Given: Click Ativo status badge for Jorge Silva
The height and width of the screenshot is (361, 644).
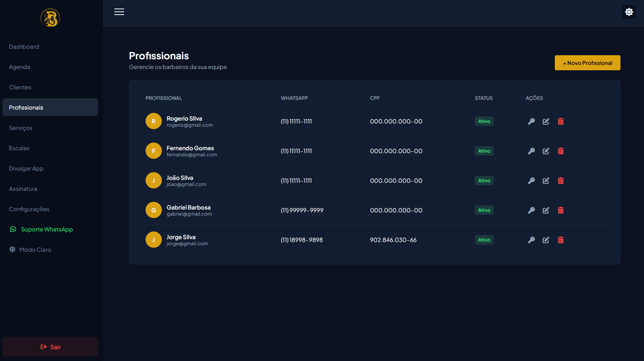Looking at the screenshot, I should (484, 240).
